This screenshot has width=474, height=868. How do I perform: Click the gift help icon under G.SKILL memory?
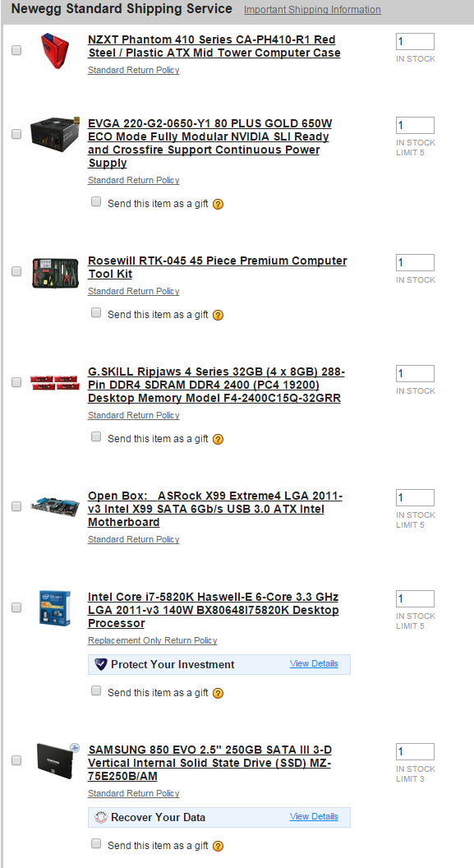click(218, 439)
